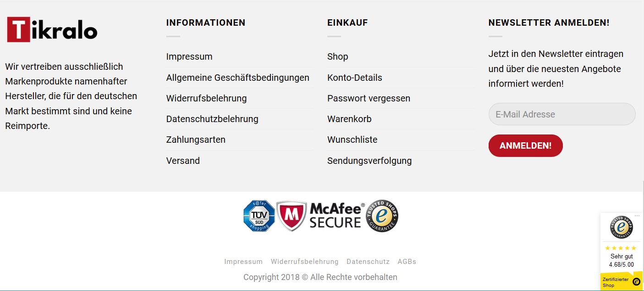Image resolution: width=644 pixels, height=291 pixels.
Task: Open the three-dot menu on Trusted Shops widget
Action: pyautogui.click(x=637, y=216)
